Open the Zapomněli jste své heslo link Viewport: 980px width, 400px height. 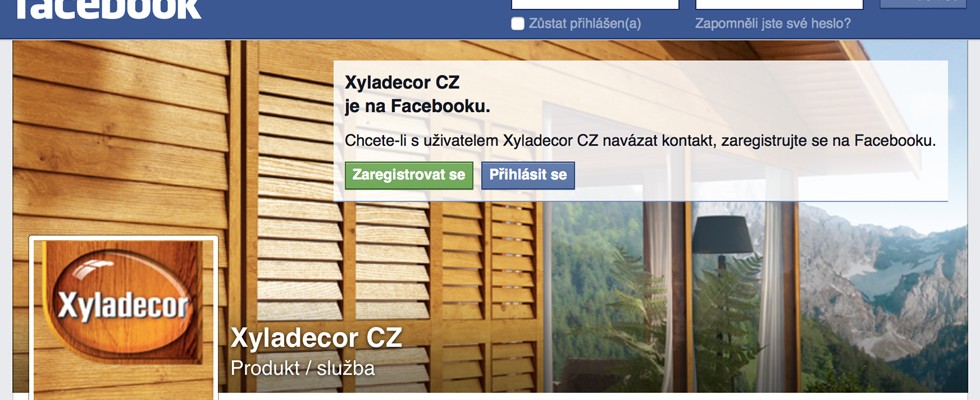coord(773,24)
